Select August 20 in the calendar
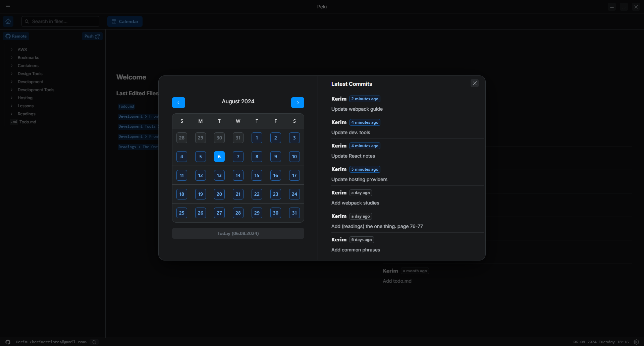The height and width of the screenshot is (346, 644). 219,194
